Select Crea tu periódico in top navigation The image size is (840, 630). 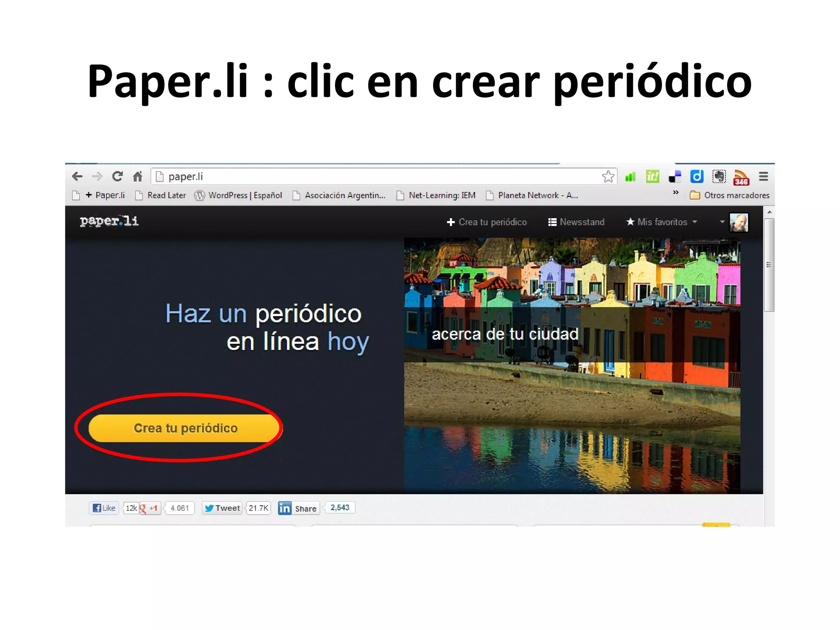(487, 222)
